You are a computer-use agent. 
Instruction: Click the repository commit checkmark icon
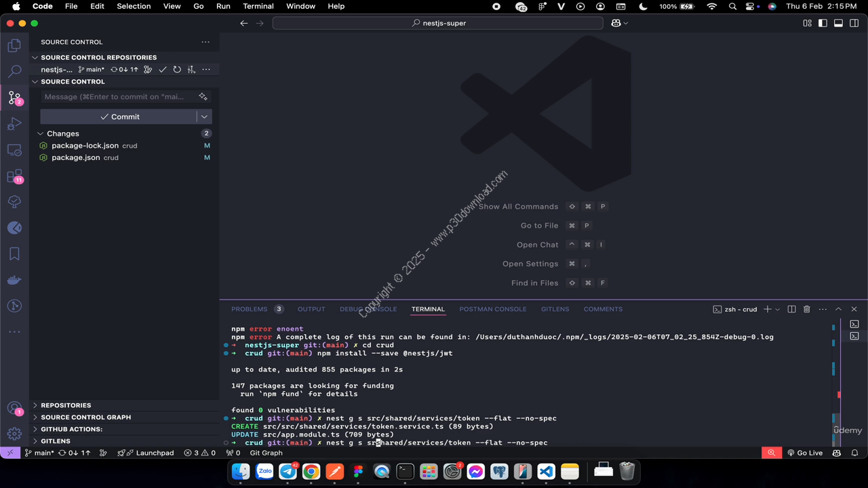[x=163, y=69]
